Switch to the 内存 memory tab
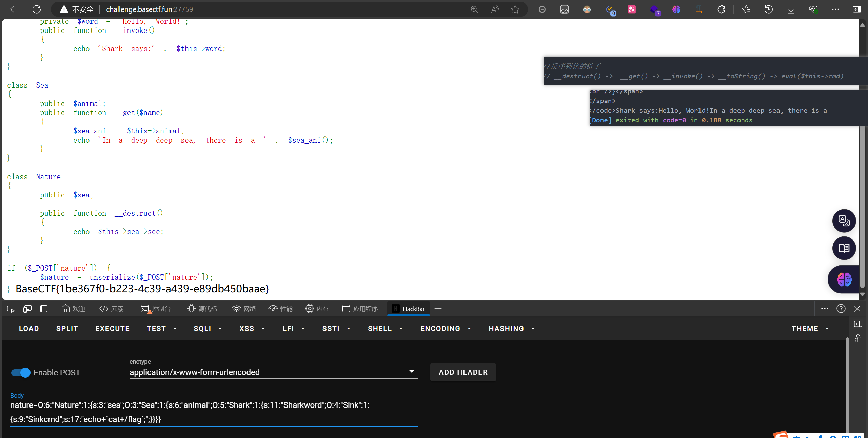This screenshot has width=868, height=438. [317, 309]
